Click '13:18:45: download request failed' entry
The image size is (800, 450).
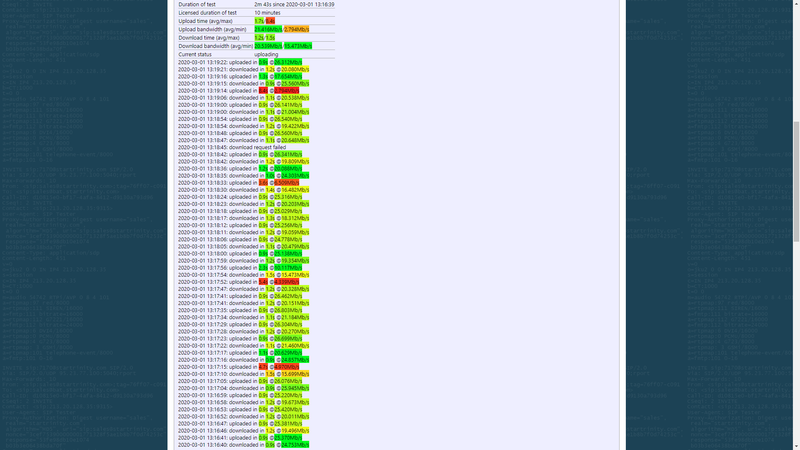pos(232,147)
